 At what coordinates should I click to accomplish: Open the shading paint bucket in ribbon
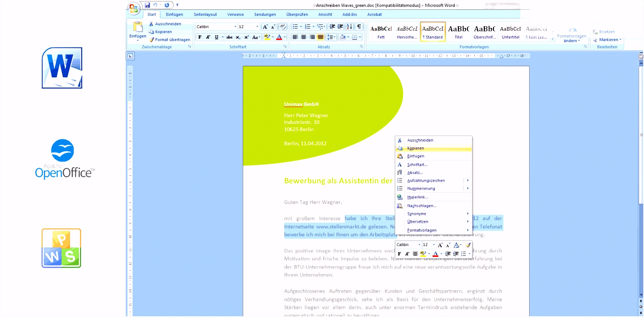343,37
